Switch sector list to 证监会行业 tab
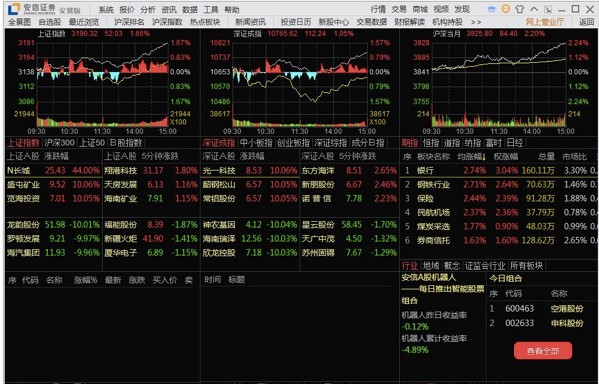Image resolution: width=599 pixels, height=384 pixels. click(485, 266)
